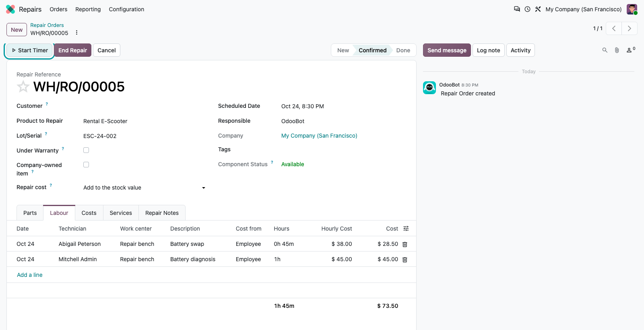The image size is (644, 330).
Task: Open the Orders menu
Action: pos(58,9)
